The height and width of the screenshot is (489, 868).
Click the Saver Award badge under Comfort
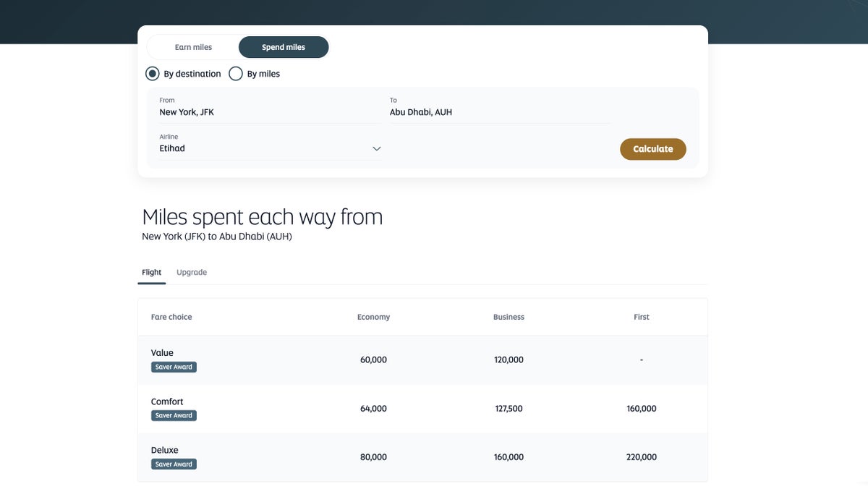pyautogui.click(x=174, y=416)
